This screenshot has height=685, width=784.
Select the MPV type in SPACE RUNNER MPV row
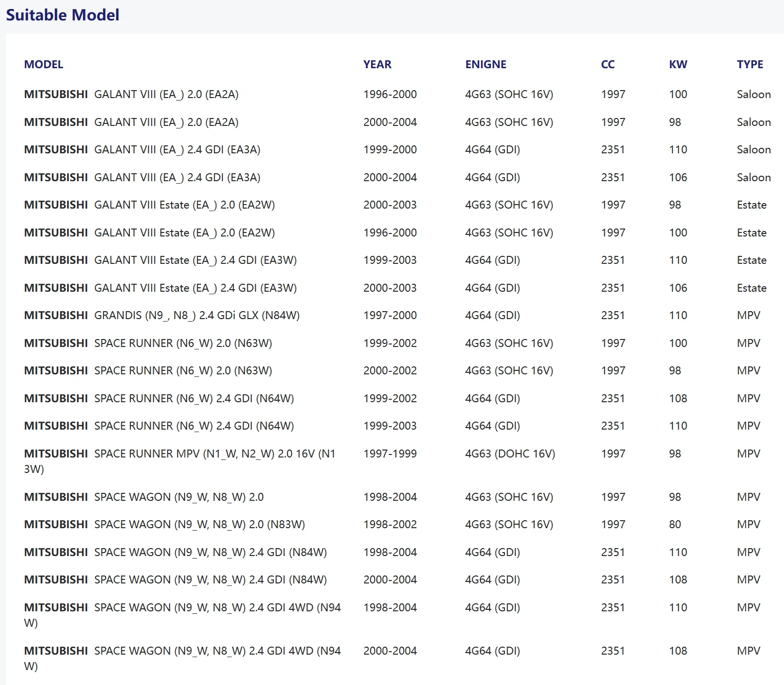749,454
